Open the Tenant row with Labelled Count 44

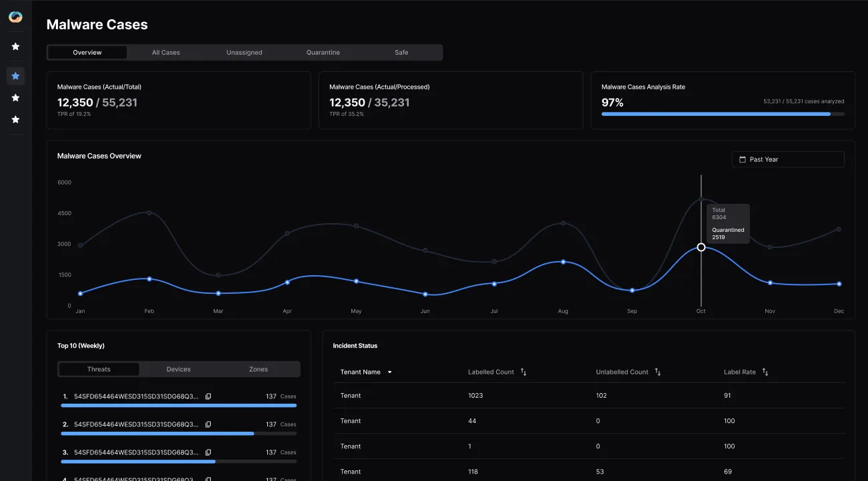click(589, 421)
